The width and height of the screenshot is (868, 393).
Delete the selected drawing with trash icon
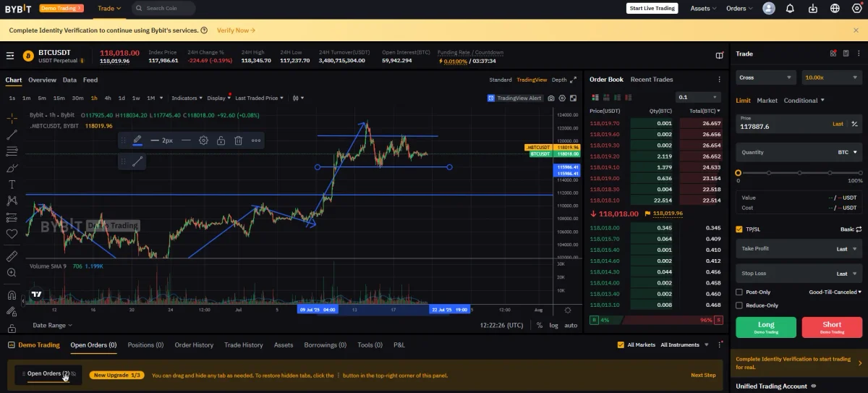(238, 140)
